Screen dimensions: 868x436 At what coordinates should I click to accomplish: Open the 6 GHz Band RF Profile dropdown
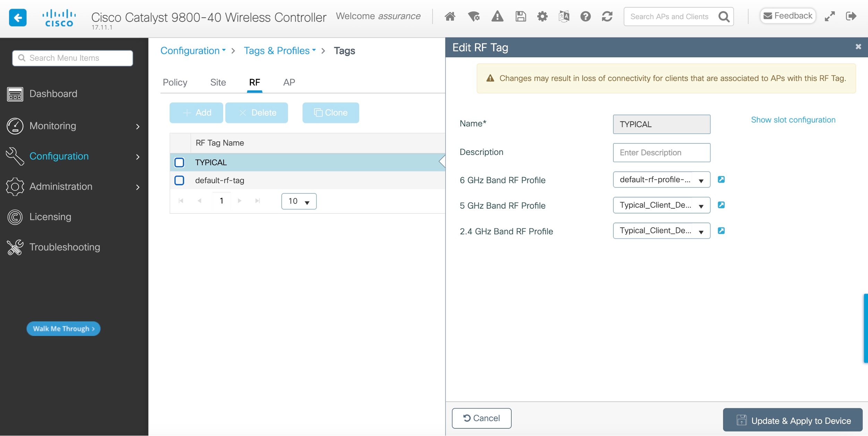tap(661, 179)
